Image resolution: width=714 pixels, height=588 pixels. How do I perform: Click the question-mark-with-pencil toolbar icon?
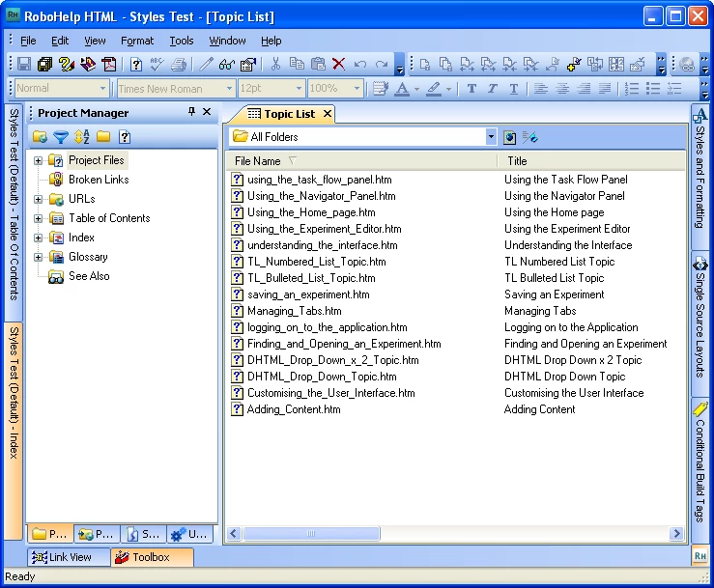[x=67, y=64]
